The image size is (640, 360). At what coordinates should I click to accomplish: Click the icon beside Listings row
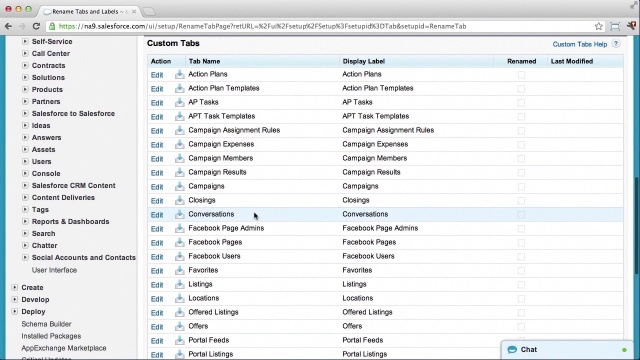coord(180,284)
